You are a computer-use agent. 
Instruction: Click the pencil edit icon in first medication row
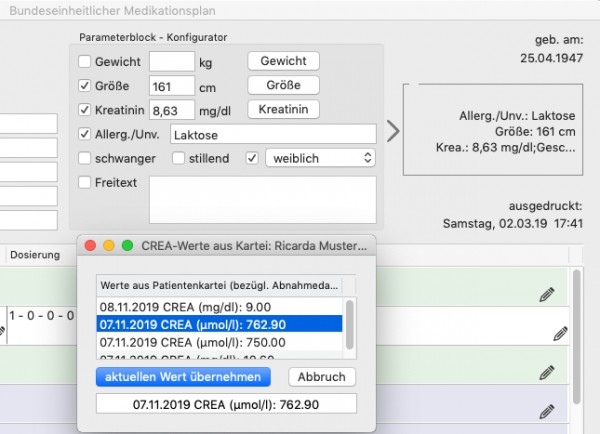point(547,294)
